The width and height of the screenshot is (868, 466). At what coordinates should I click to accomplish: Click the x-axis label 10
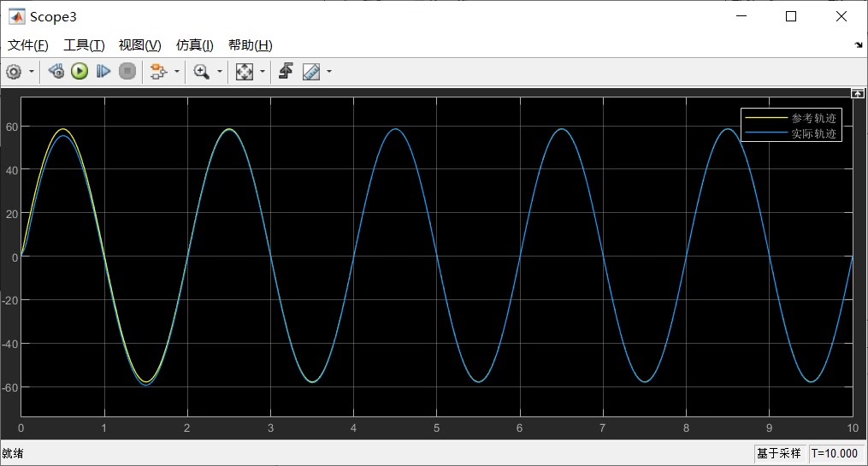(853, 428)
